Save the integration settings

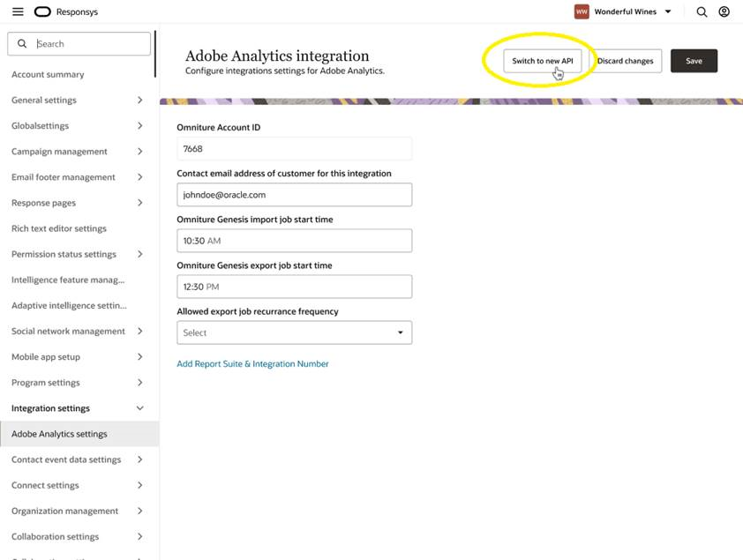click(694, 61)
